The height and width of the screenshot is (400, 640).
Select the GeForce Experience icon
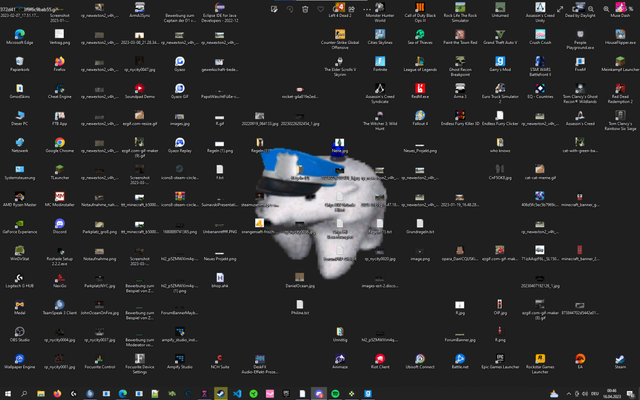[x=20, y=226]
